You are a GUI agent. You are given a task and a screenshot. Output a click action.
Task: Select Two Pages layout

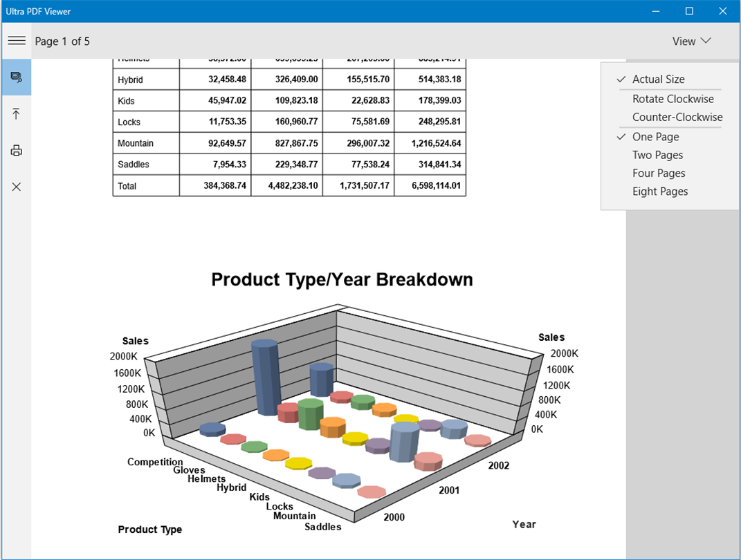657,155
